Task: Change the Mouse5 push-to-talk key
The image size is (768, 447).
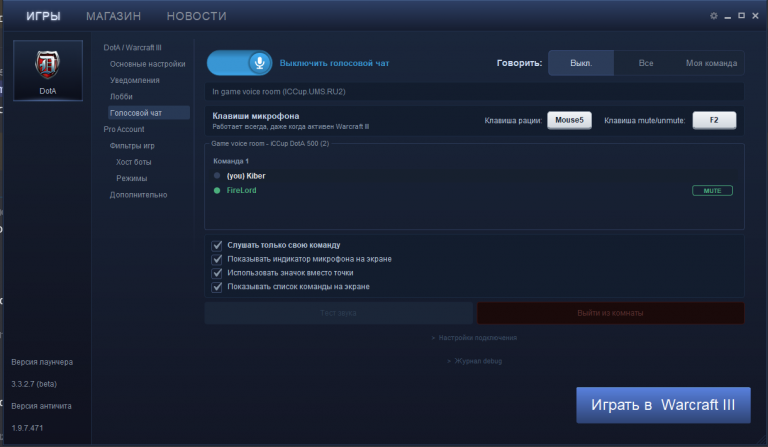Action: point(569,120)
